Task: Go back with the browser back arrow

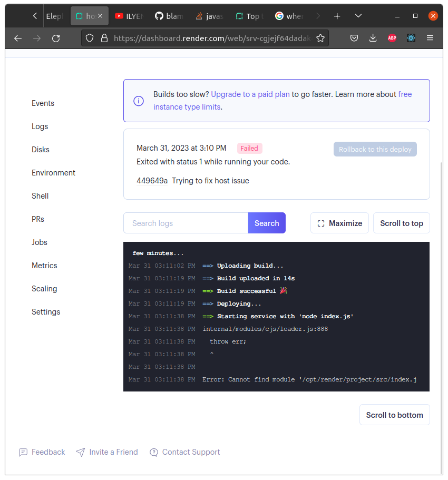Action: tap(18, 38)
